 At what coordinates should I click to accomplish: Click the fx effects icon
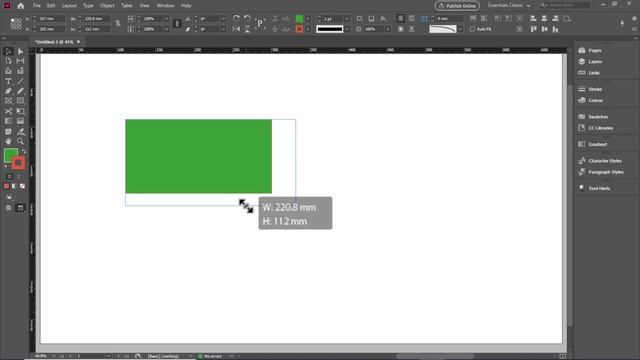coord(383,18)
